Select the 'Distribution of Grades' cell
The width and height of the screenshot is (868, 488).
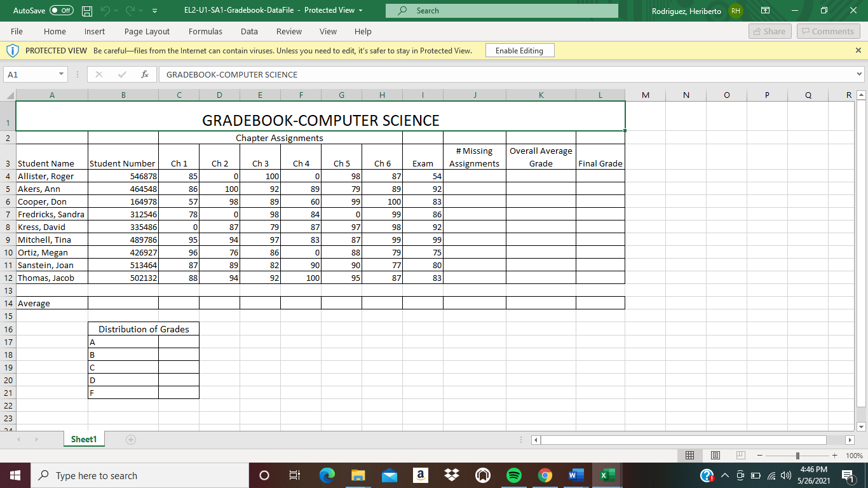144,329
